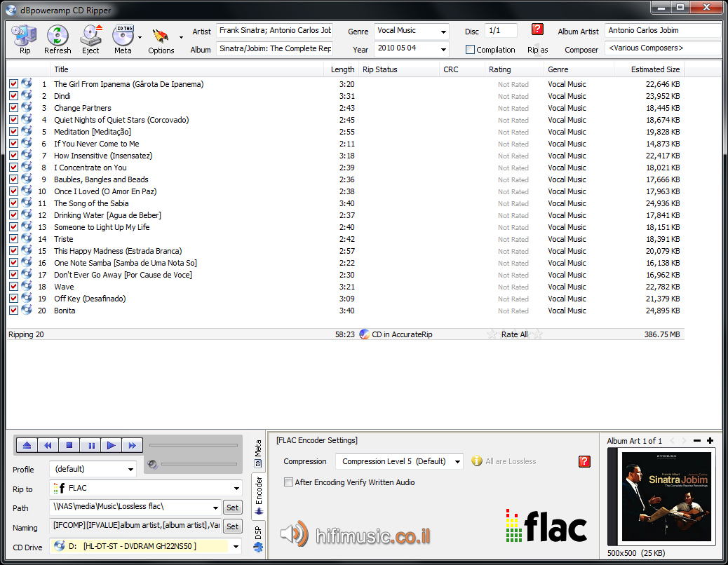Click the Rate All link

tap(514, 334)
